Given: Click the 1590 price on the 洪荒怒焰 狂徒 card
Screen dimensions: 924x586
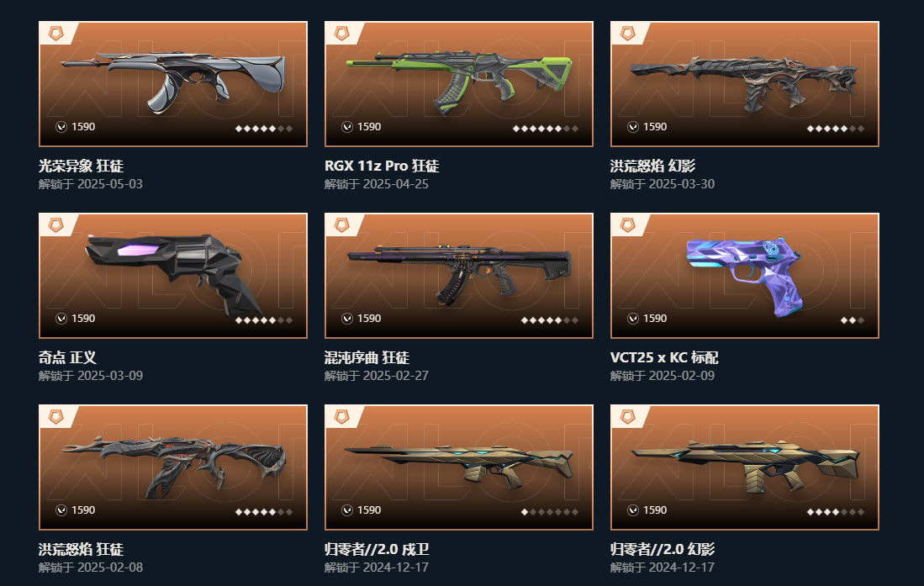Looking at the screenshot, I should point(83,510).
